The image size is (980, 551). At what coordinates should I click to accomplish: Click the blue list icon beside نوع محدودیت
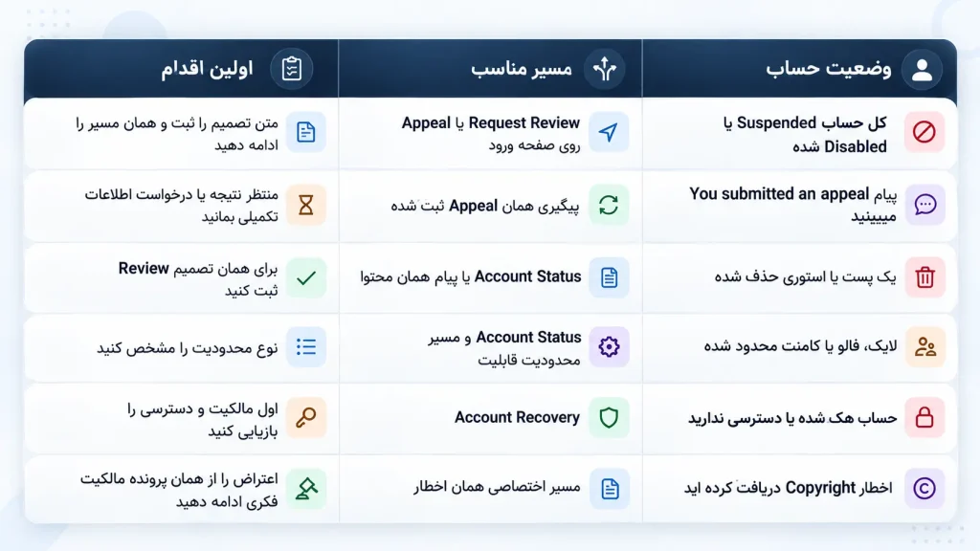(305, 346)
